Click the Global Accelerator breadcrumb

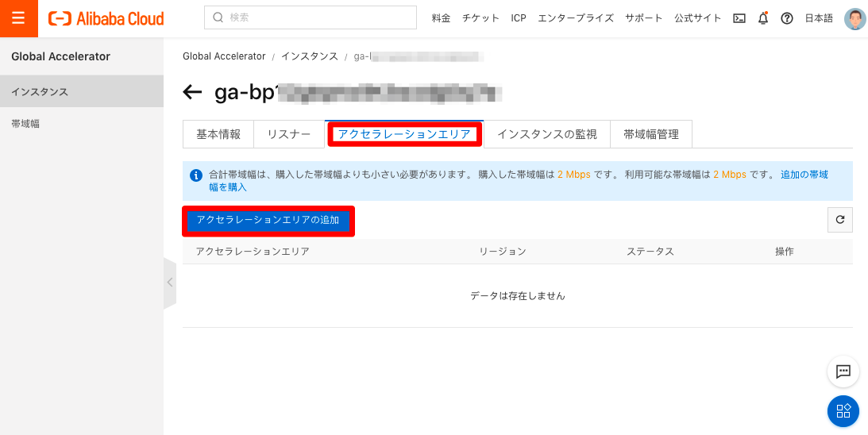224,56
